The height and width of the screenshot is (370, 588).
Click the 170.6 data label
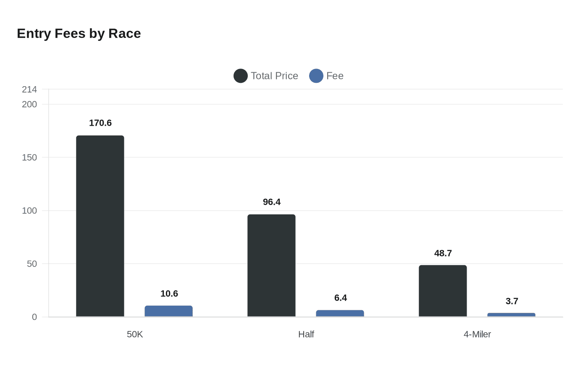(x=100, y=123)
